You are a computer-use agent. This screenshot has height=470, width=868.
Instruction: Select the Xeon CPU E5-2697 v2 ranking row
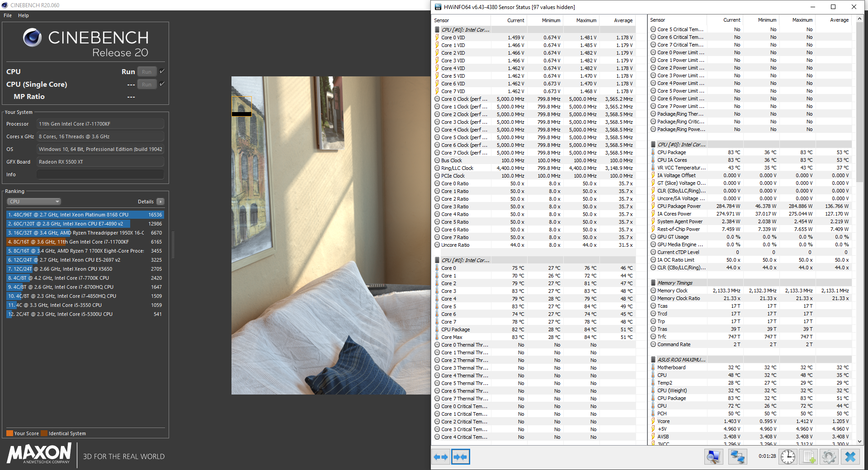(85, 260)
